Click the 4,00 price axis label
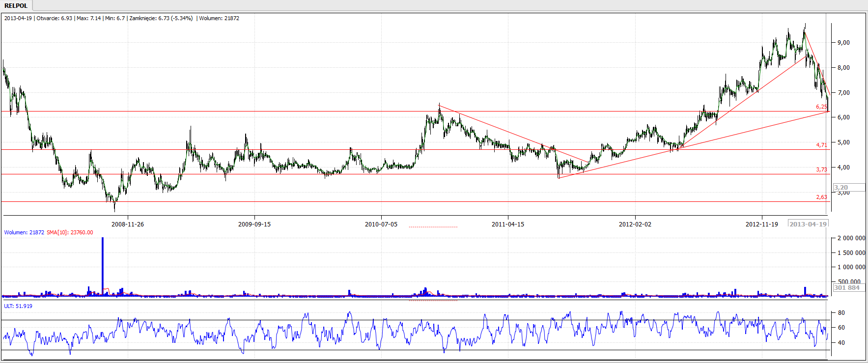 843,168
